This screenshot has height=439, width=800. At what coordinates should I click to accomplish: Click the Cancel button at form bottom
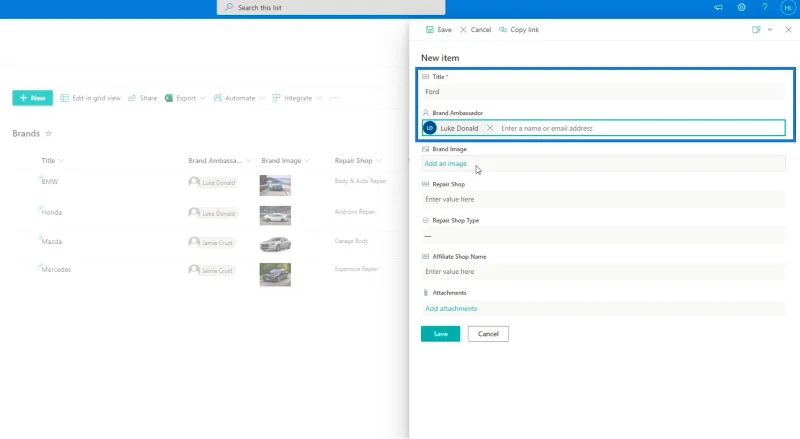pyautogui.click(x=488, y=334)
